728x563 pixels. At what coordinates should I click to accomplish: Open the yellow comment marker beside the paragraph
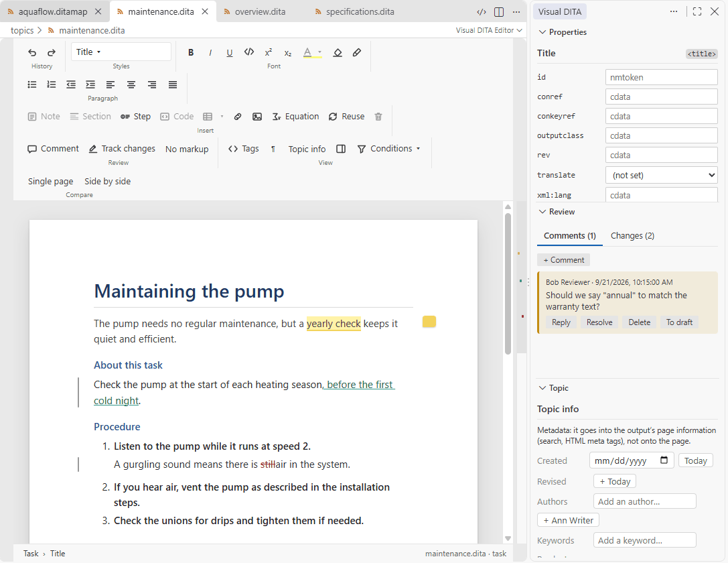click(429, 322)
